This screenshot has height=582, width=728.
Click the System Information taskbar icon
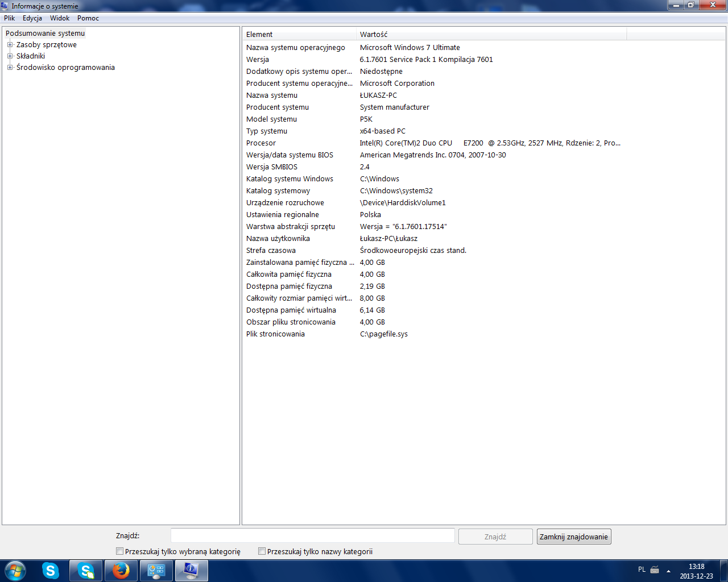coord(191,571)
